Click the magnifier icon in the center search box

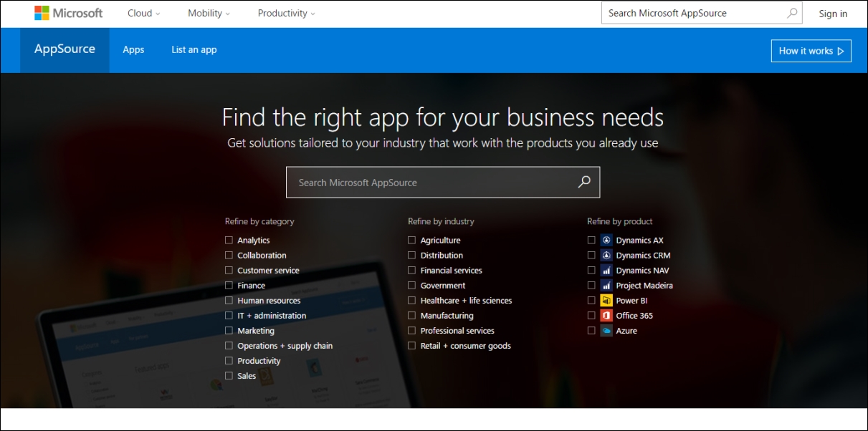(x=584, y=182)
